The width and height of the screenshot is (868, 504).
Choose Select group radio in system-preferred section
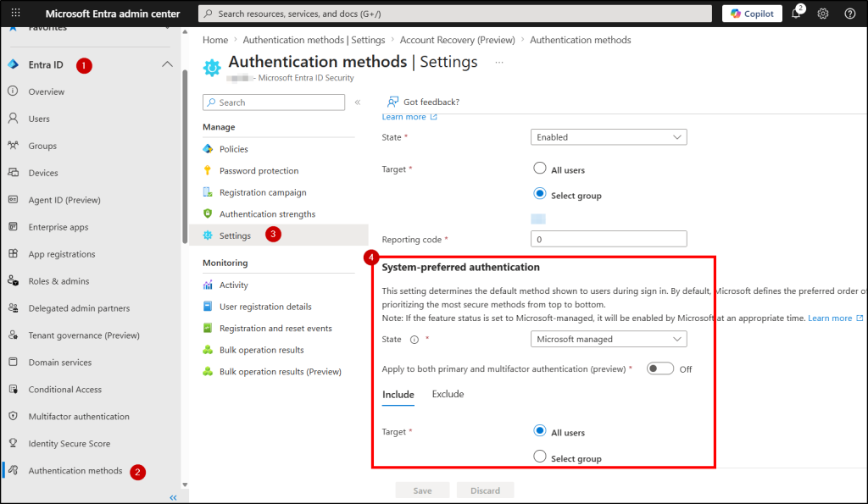(x=540, y=457)
